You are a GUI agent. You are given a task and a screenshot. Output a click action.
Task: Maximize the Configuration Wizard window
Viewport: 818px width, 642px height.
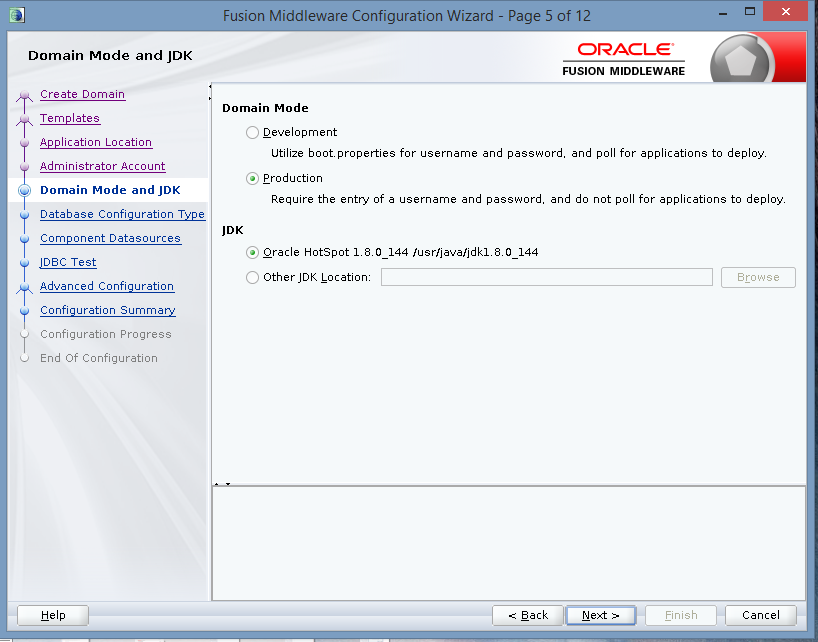(x=750, y=12)
